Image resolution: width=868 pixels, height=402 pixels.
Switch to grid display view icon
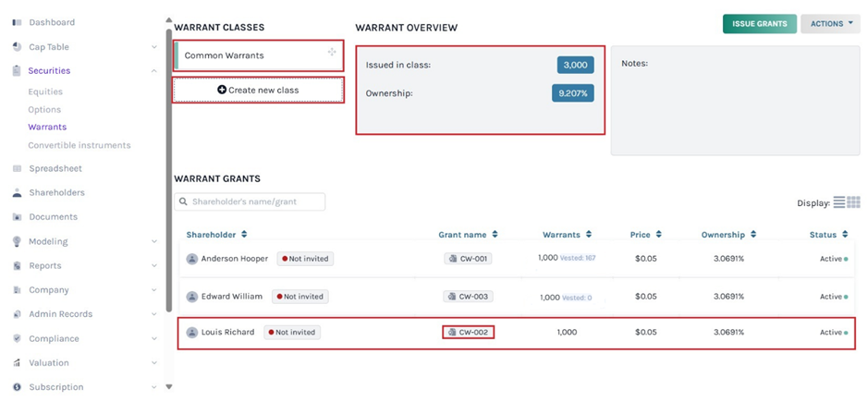[853, 202]
